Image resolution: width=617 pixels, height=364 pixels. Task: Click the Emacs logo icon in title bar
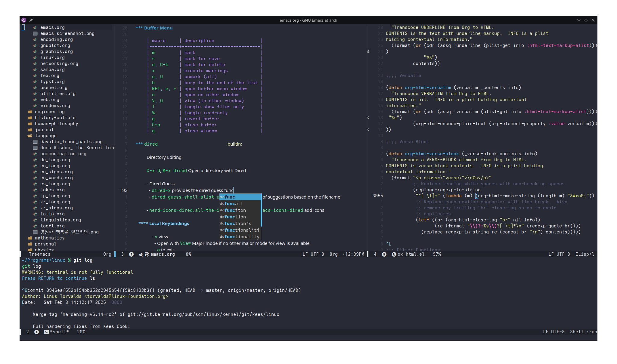pyautogui.click(x=24, y=20)
